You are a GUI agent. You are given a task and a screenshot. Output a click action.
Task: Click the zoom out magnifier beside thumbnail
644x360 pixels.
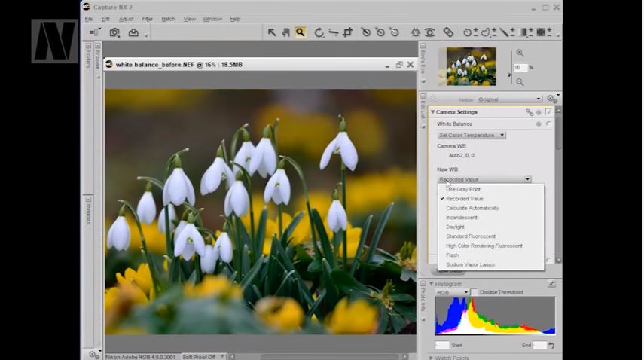(520, 81)
